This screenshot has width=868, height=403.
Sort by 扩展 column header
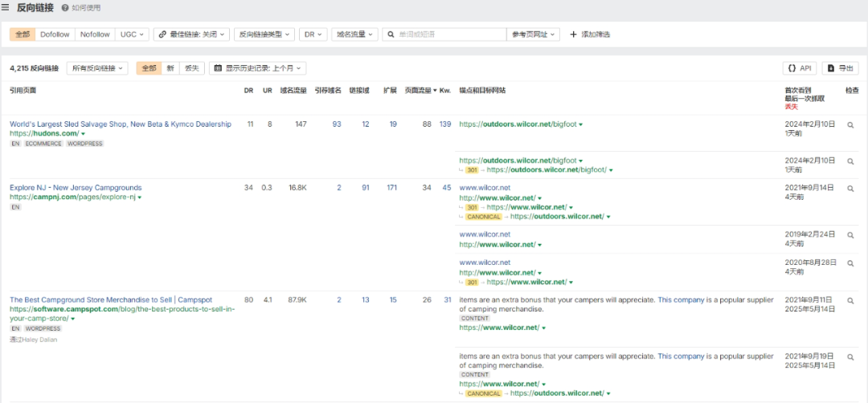pyautogui.click(x=391, y=91)
